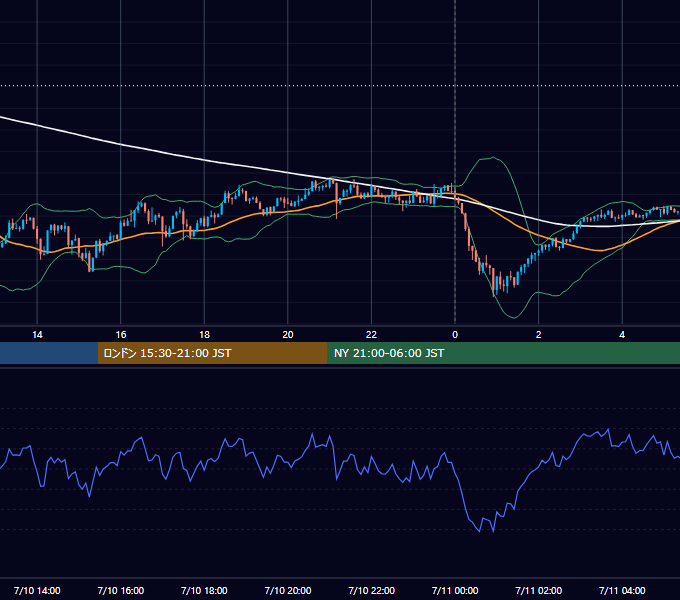Click the 7/10 18:00 time label
Viewport: 680px width, 600px height.
(204, 590)
